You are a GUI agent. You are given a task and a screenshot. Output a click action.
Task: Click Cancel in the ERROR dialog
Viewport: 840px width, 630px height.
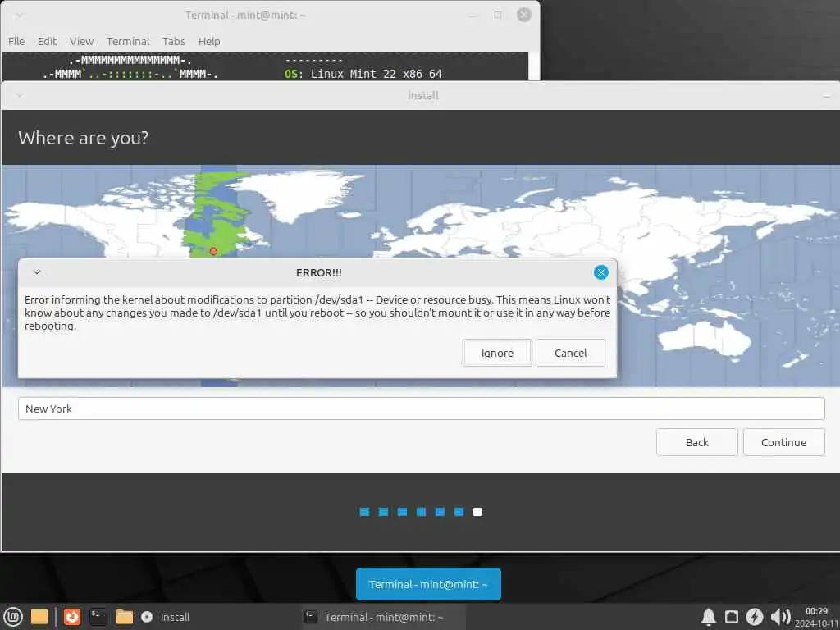click(570, 353)
